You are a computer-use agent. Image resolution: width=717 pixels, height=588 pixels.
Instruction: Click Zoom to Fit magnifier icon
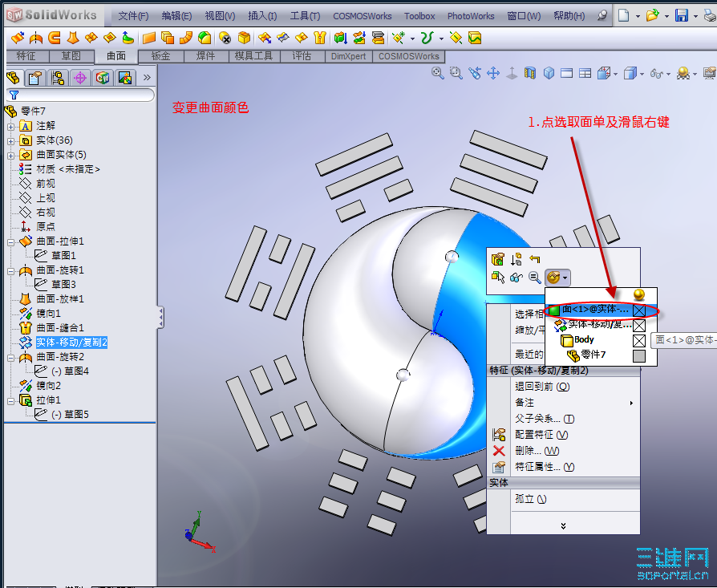coord(438,73)
